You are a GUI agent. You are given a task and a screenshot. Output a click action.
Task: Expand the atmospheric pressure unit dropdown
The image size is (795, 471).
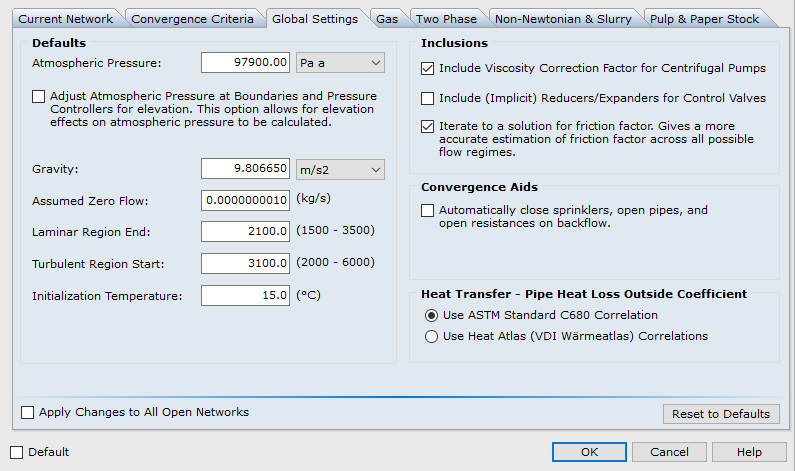coord(341,63)
